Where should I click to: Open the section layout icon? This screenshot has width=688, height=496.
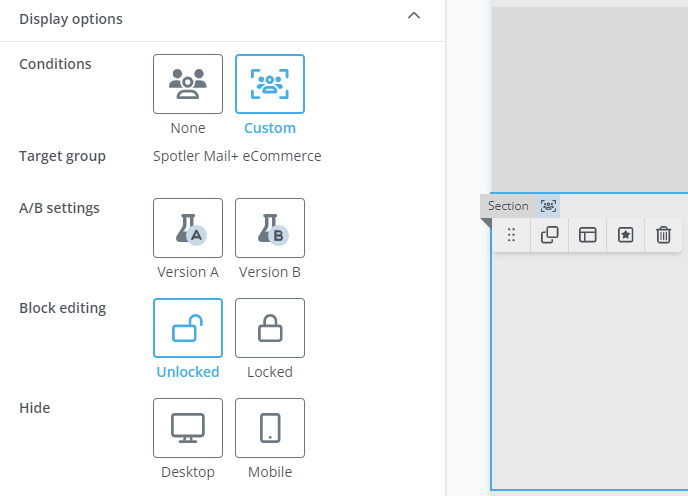[x=587, y=235]
